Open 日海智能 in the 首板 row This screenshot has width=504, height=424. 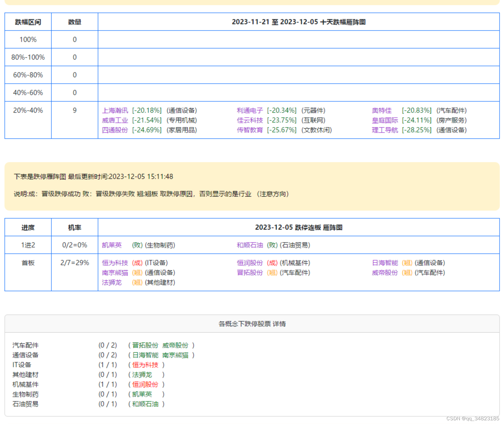pyautogui.click(x=385, y=263)
